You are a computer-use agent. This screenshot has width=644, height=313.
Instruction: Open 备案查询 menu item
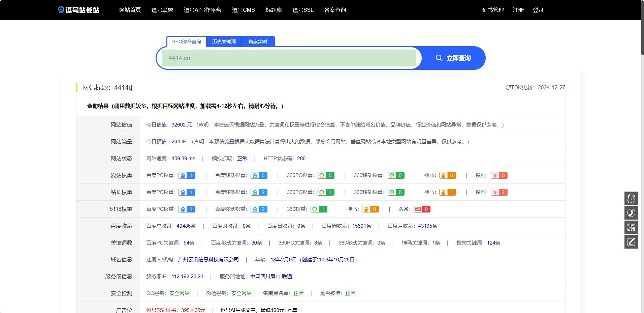point(335,10)
